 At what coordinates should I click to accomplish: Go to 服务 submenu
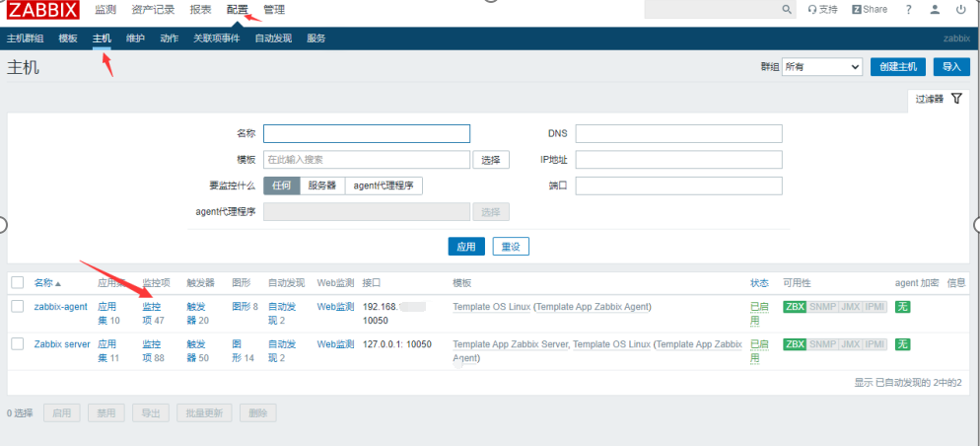pyautogui.click(x=316, y=38)
